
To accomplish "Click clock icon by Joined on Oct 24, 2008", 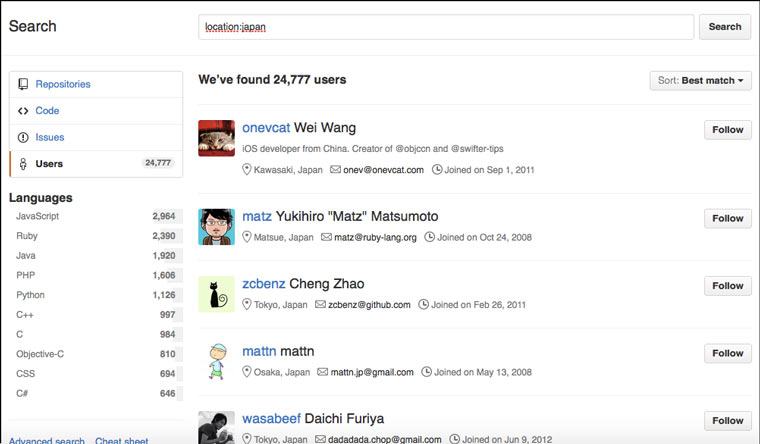I will tap(429, 237).
